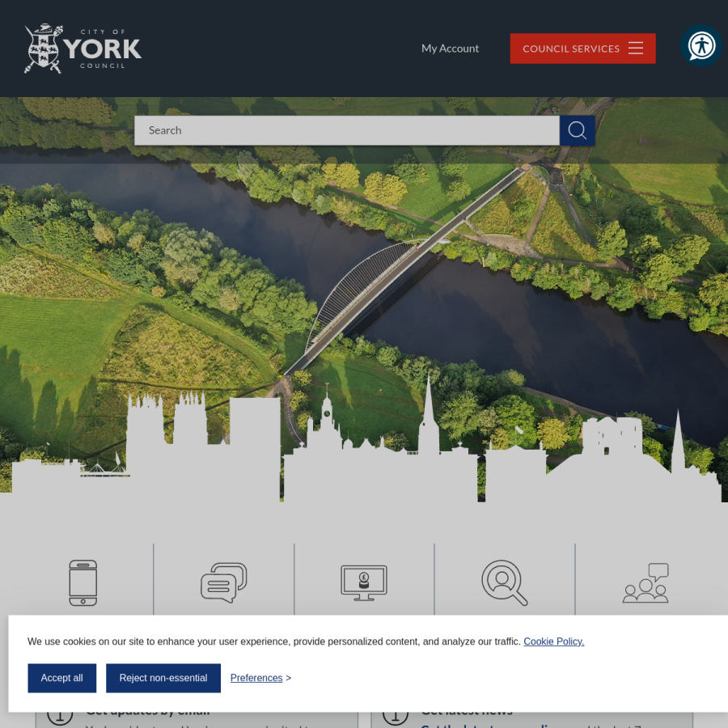Select the online payment monitor icon tile
This screenshot has width=728, height=728.
point(364,582)
